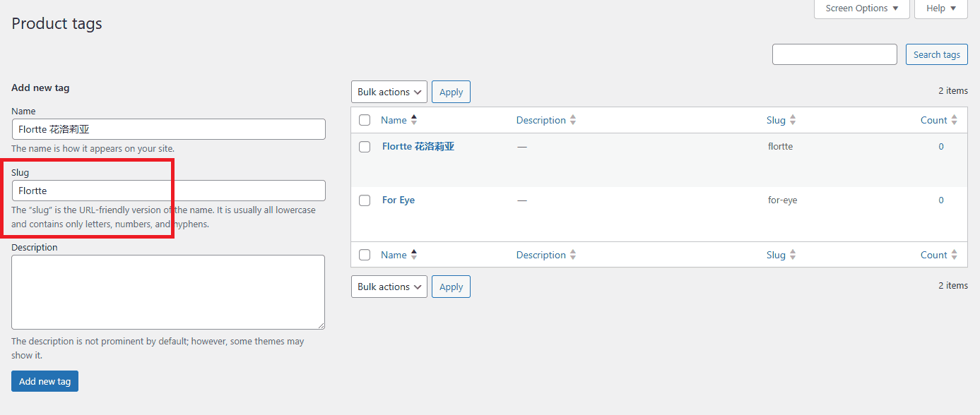Sort by Name in table header
Viewport: 980px width, 415px height.
(x=399, y=120)
